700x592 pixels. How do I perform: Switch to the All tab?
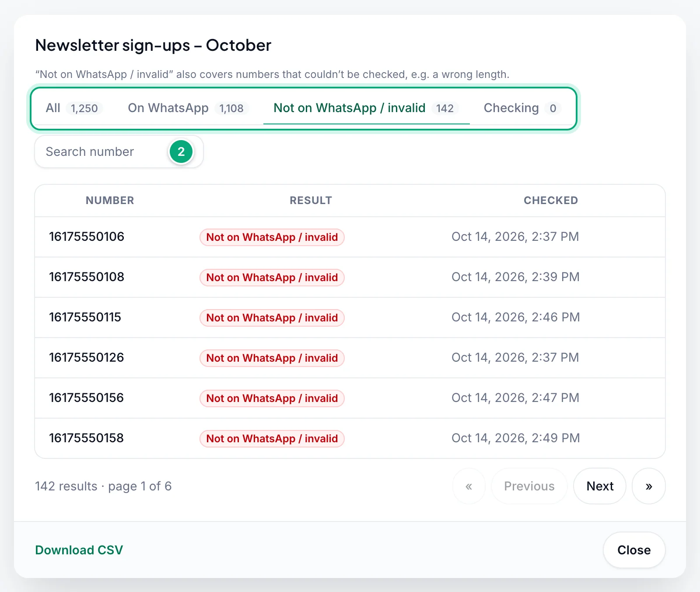[x=74, y=108]
